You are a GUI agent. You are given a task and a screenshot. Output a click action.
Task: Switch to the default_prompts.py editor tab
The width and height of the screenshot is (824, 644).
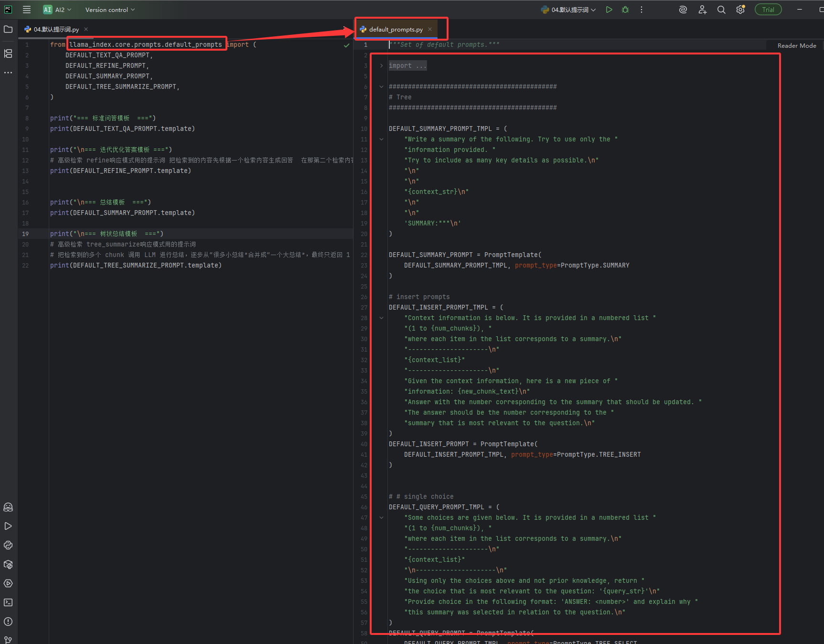[396, 29]
